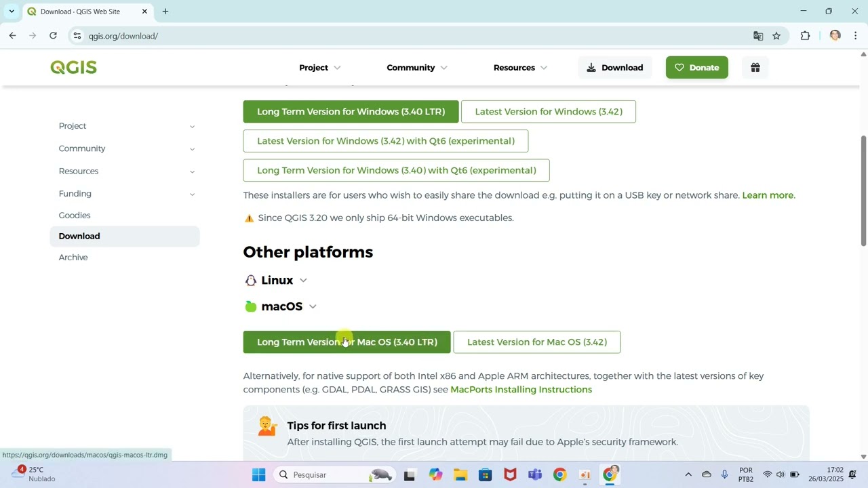Expand Resources section in the sidebar

[x=192, y=171]
